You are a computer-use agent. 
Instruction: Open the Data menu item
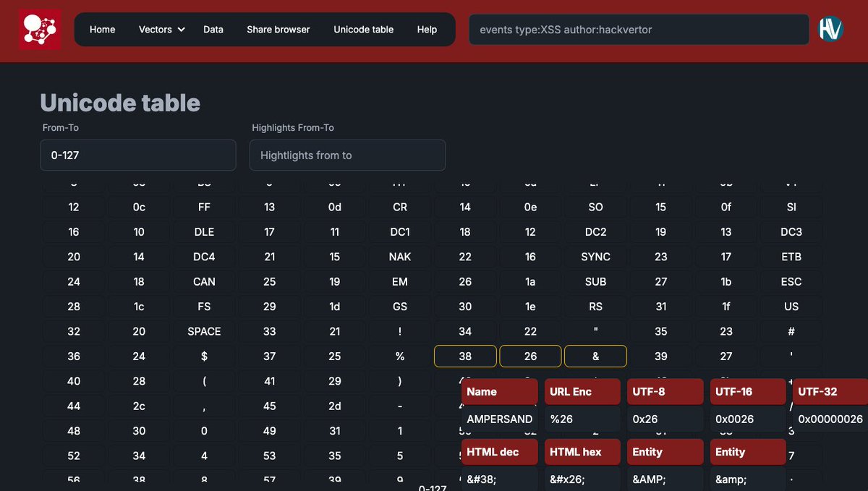pos(213,30)
